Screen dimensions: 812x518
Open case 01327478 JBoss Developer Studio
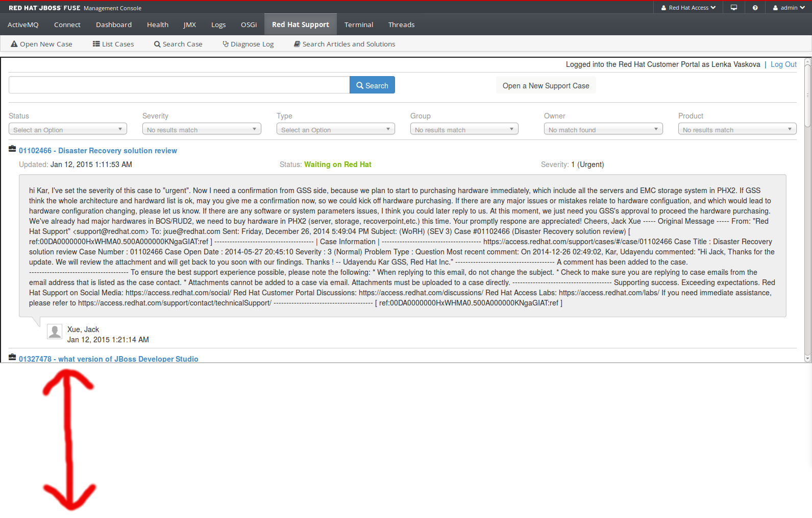click(x=109, y=359)
